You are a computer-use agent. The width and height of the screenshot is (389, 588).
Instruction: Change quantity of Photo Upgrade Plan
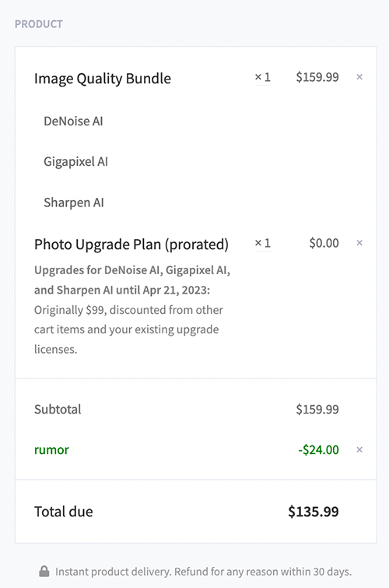tap(263, 243)
